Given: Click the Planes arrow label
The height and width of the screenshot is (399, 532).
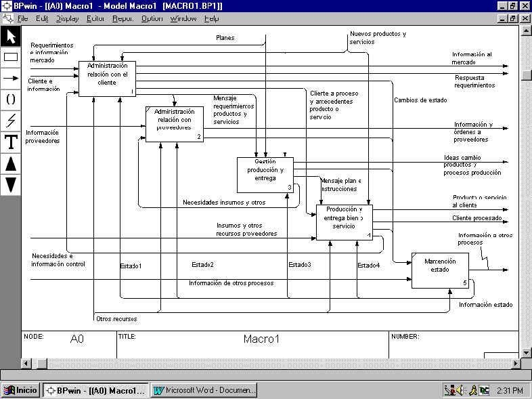Looking at the screenshot, I should pyautogui.click(x=225, y=38).
